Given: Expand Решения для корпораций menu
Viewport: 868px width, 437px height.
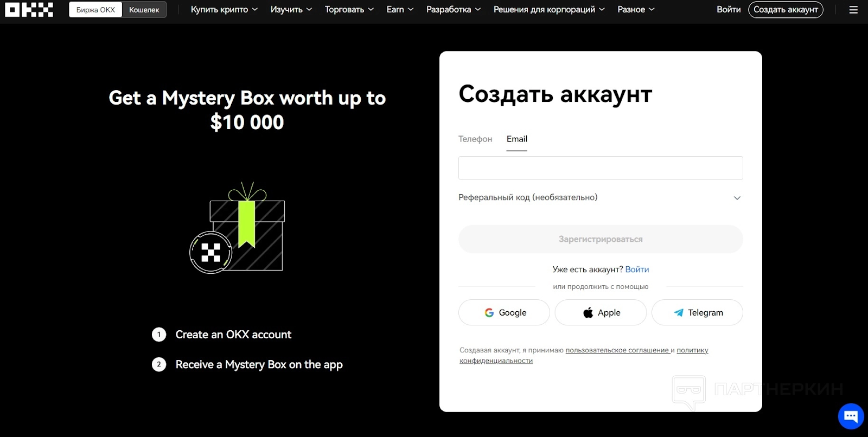Looking at the screenshot, I should [549, 10].
